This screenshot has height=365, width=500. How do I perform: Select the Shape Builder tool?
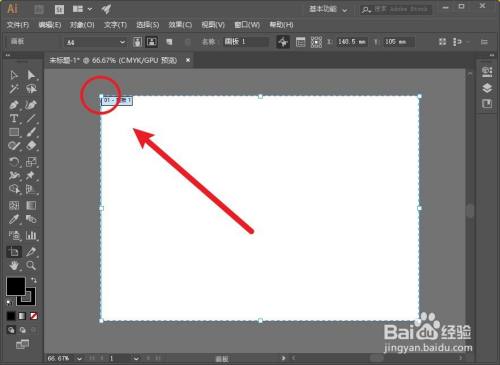(x=14, y=189)
